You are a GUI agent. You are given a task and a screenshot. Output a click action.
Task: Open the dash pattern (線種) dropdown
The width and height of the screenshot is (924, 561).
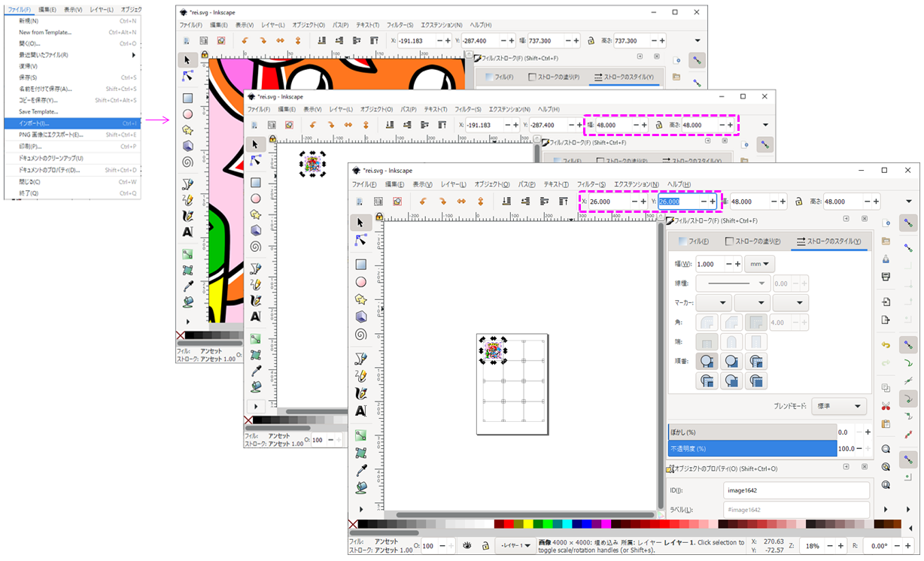[x=734, y=284]
